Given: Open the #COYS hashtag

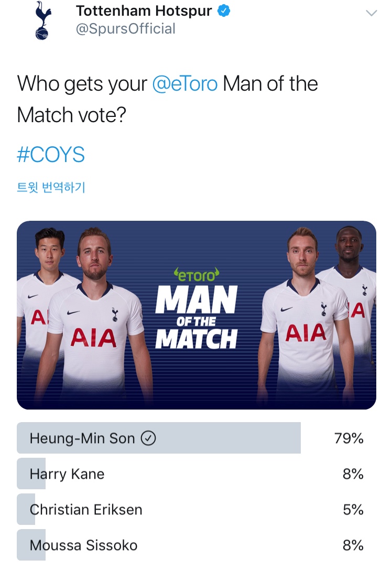Looking at the screenshot, I should click(x=51, y=155).
